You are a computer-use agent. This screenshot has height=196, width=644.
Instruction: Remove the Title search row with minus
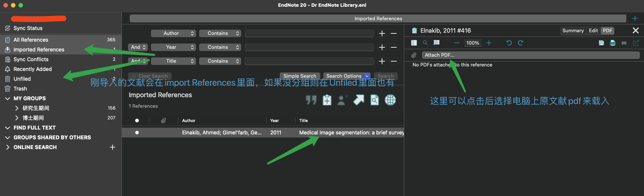[x=394, y=61]
